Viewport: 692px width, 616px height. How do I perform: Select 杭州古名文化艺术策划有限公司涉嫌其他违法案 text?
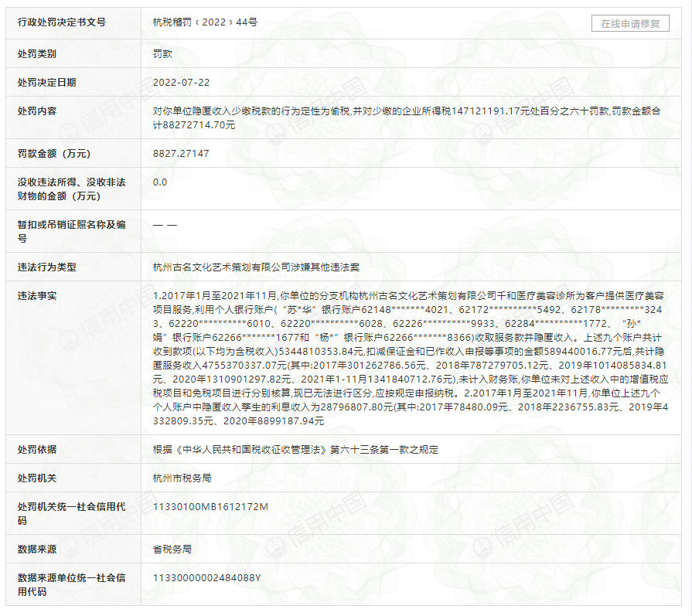[x=256, y=267]
